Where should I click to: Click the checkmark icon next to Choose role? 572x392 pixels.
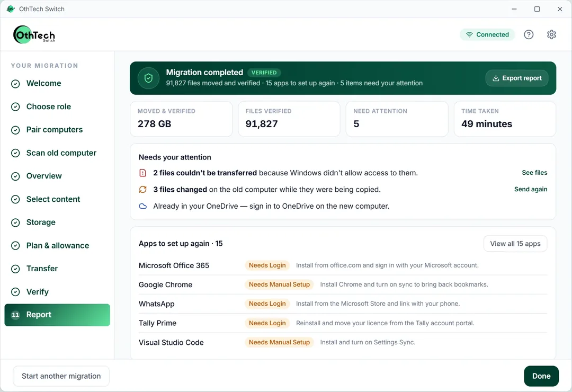pos(15,107)
